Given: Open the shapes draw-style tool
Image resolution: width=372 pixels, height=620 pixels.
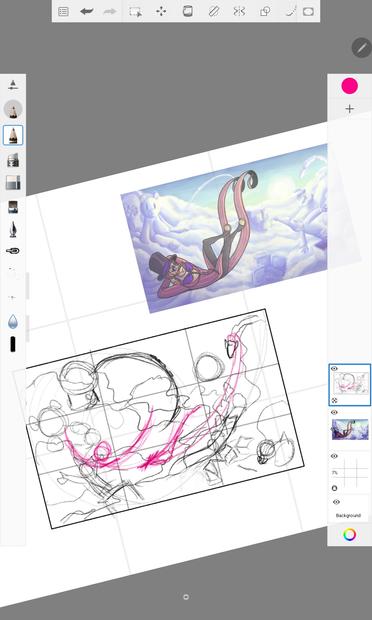Looking at the screenshot, I should [265, 11].
